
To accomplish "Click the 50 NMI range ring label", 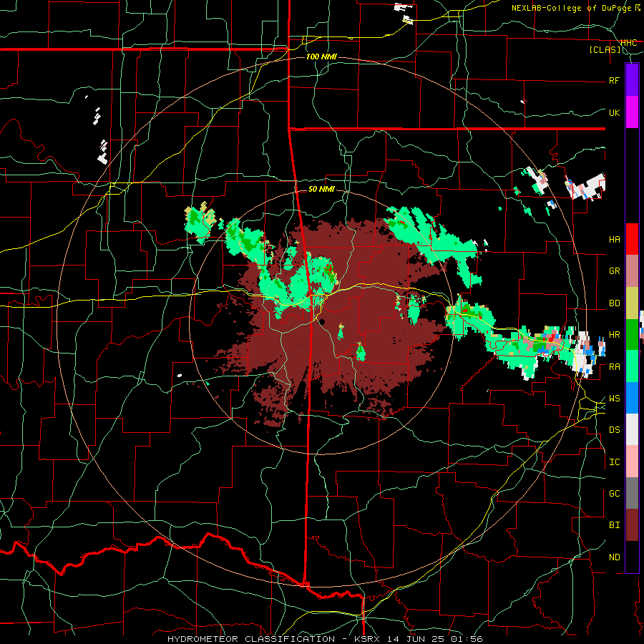I will [321, 189].
